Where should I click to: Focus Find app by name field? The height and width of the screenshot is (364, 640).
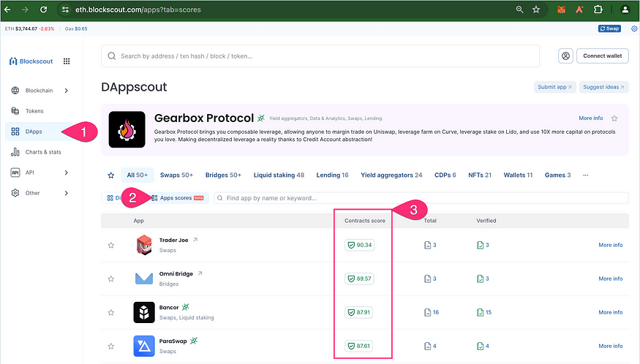point(421,198)
